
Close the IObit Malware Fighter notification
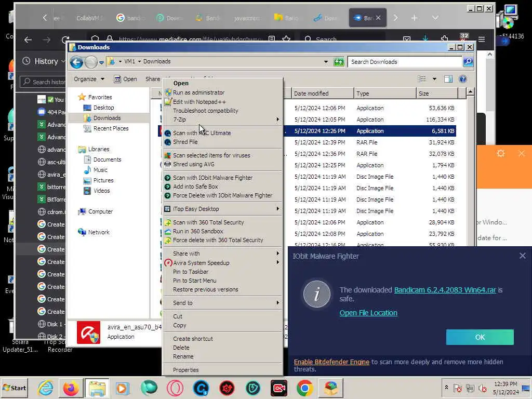[523, 256]
